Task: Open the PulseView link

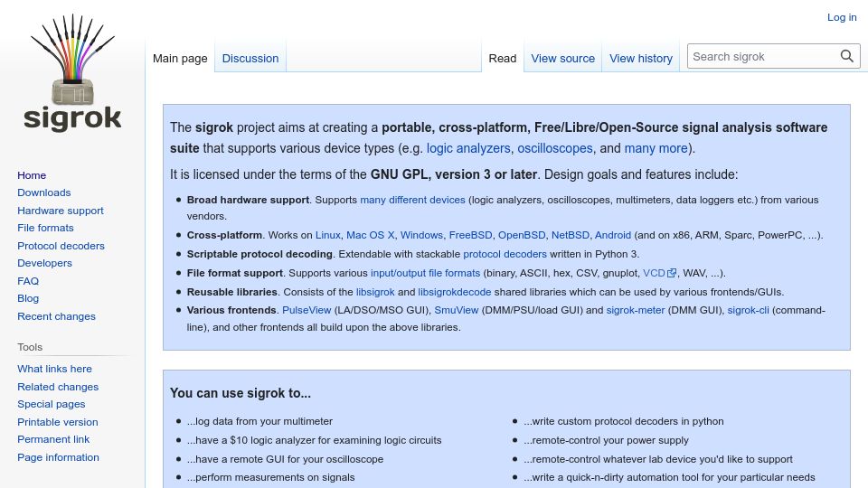Action: coord(307,310)
